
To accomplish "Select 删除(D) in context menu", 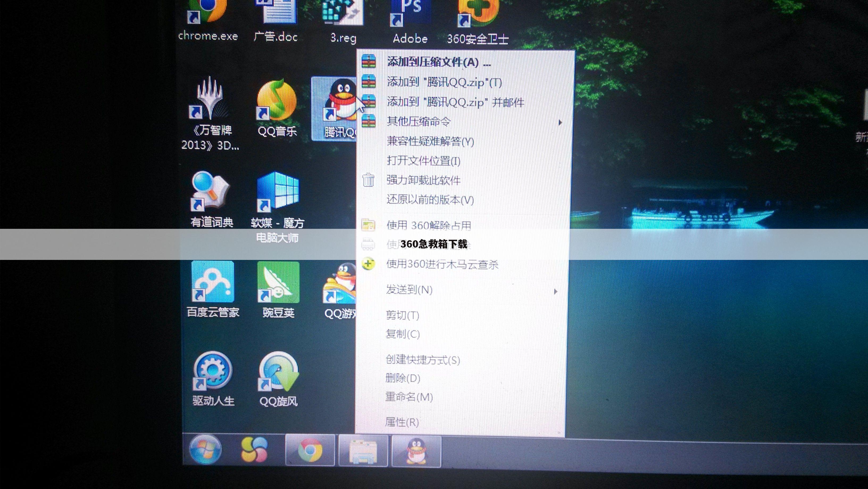I will point(461,378).
